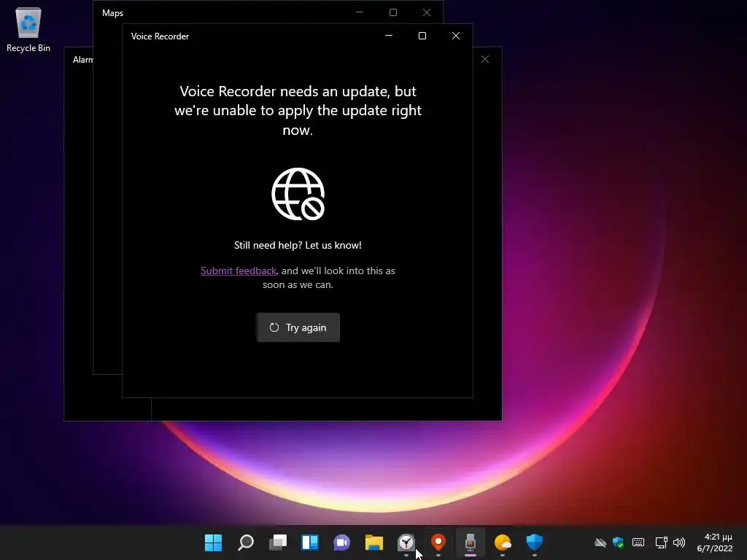Close the Maps window
747x560 pixels.
click(427, 12)
